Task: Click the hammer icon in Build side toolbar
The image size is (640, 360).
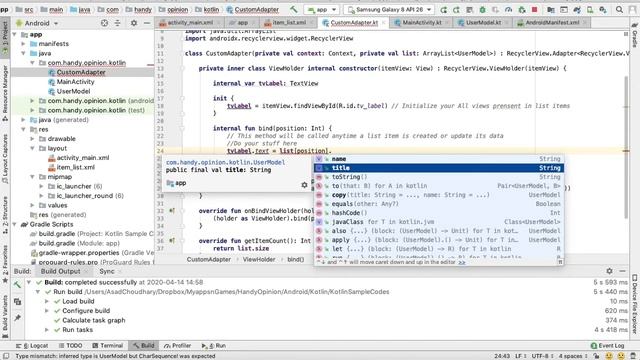Action: (17, 285)
